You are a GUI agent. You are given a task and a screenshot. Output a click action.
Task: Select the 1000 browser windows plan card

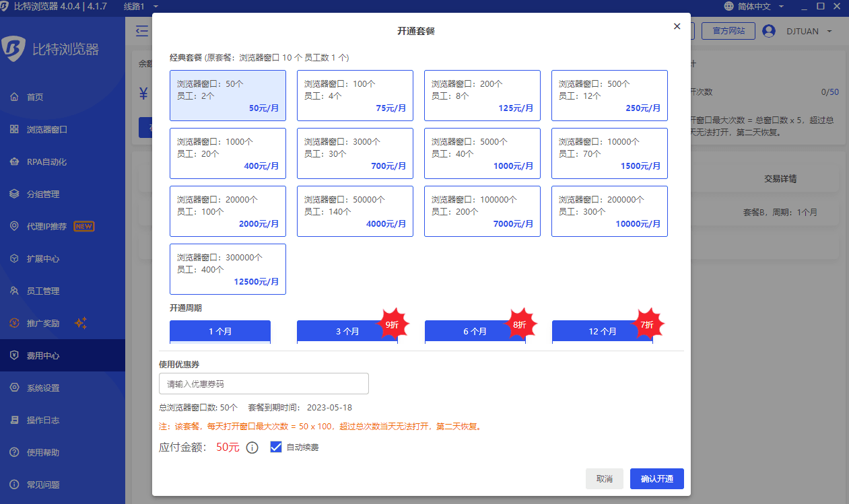point(228,153)
